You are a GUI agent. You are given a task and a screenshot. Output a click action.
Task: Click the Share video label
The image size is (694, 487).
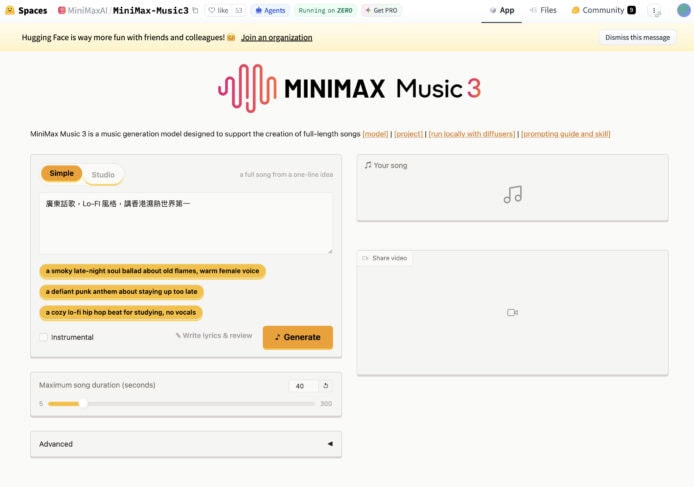[x=385, y=258]
